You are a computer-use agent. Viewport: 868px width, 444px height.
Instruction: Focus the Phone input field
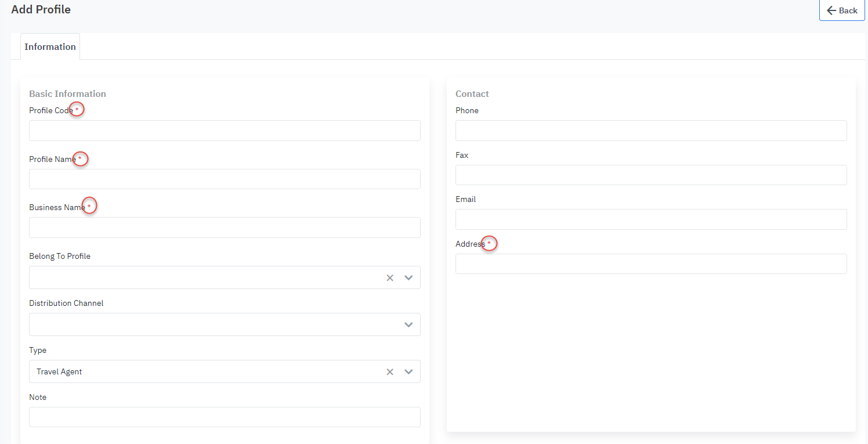(x=651, y=131)
